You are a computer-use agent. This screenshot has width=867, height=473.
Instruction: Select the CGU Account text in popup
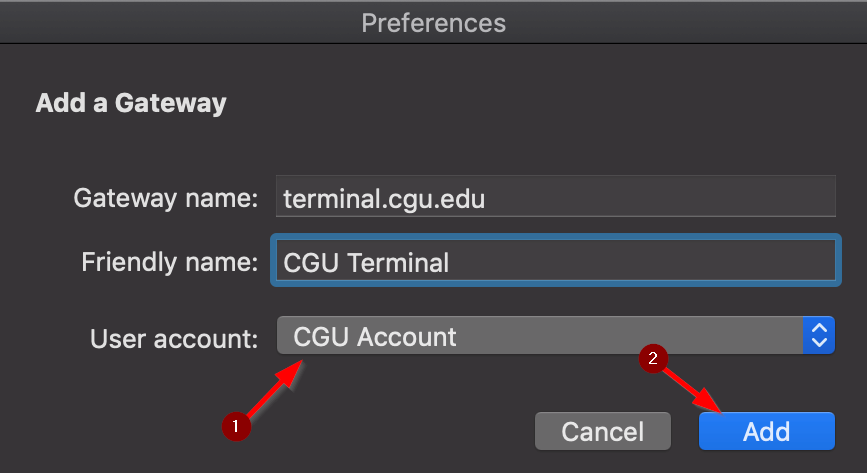pos(375,336)
